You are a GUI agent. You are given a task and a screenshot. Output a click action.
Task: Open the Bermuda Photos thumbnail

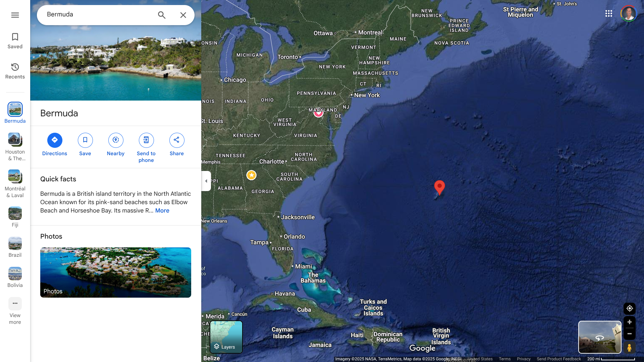(x=116, y=273)
